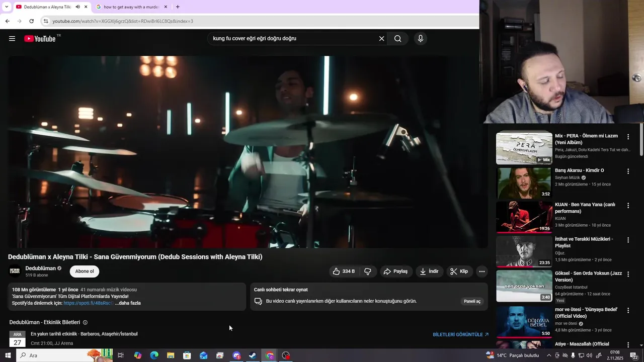Open mor ve ötesi Dünyaya Bedel title

coord(586,313)
